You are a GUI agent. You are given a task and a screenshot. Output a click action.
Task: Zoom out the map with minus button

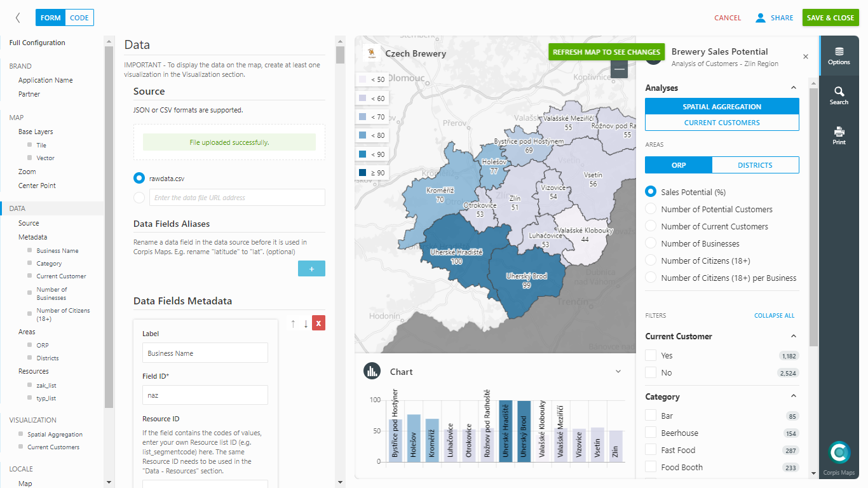coord(619,69)
